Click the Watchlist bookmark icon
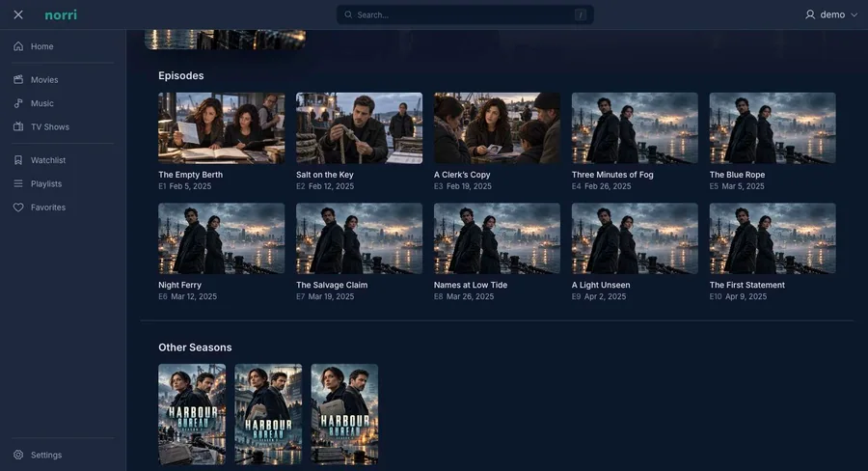This screenshot has height=471, width=868. point(18,160)
